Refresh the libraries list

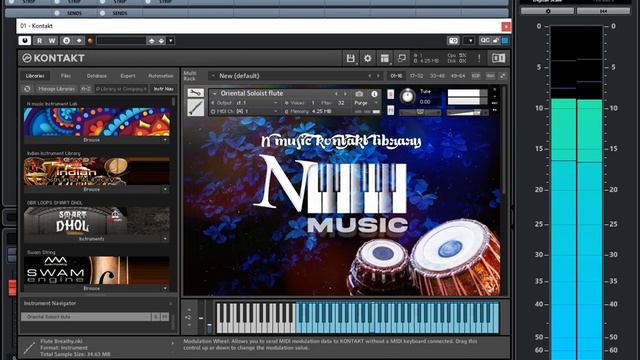27,89
